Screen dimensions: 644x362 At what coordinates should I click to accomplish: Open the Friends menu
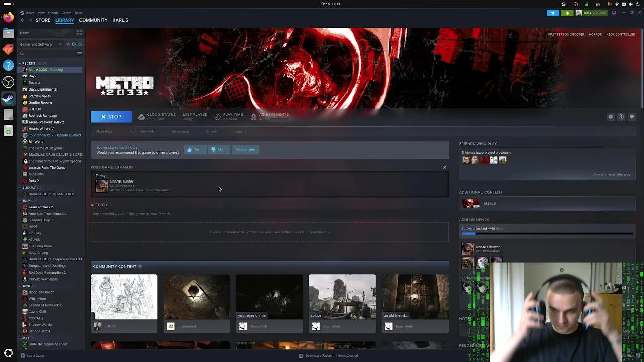click(x=53, y=13)
